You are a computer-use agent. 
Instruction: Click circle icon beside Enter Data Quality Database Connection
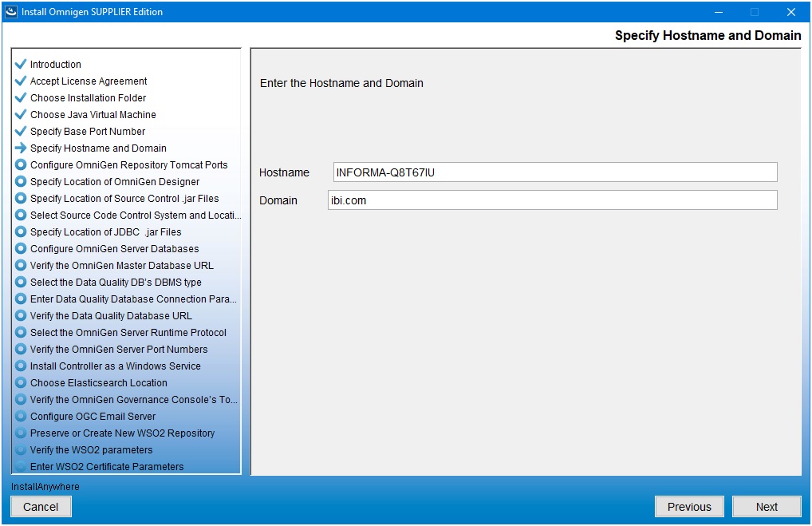[21, 299]
